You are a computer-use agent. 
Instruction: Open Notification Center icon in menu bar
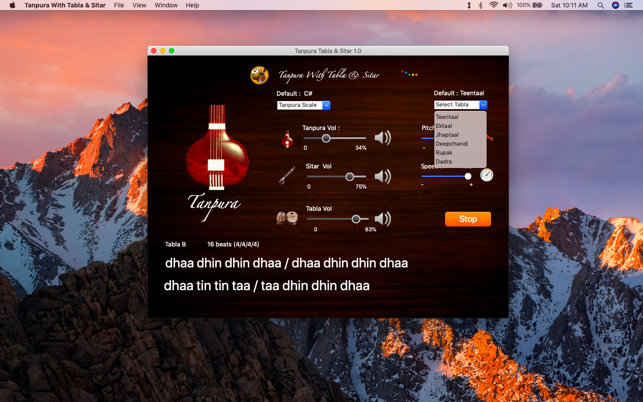(x=628, y=5)
